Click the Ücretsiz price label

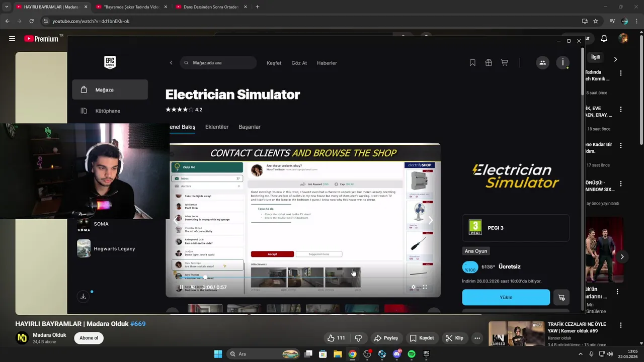click(x=510, y=267)
